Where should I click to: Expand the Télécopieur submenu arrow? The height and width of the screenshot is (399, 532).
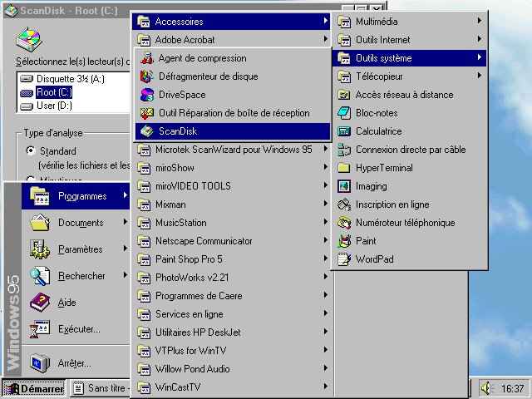click(479, 76)
